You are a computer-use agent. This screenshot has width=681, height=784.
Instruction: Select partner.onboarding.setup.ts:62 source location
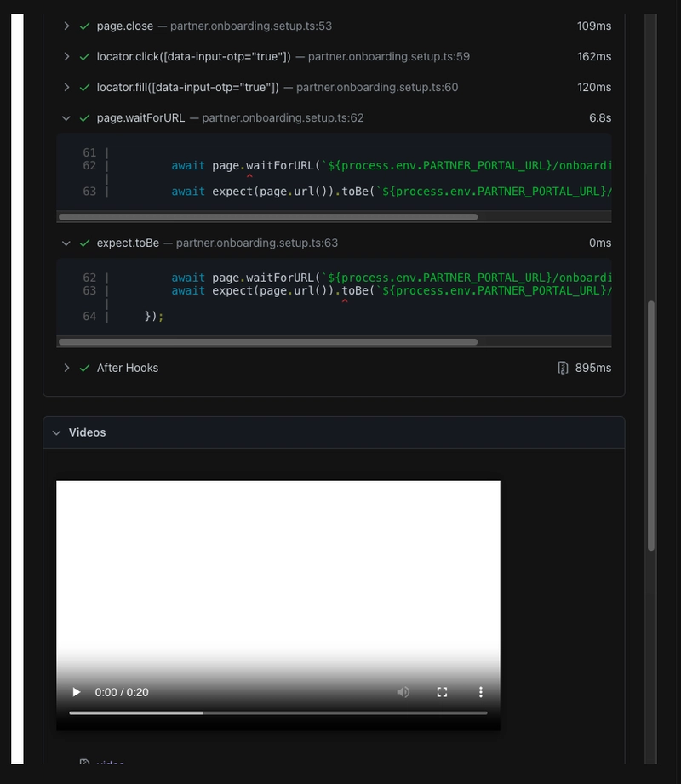[x=283, y=118]
